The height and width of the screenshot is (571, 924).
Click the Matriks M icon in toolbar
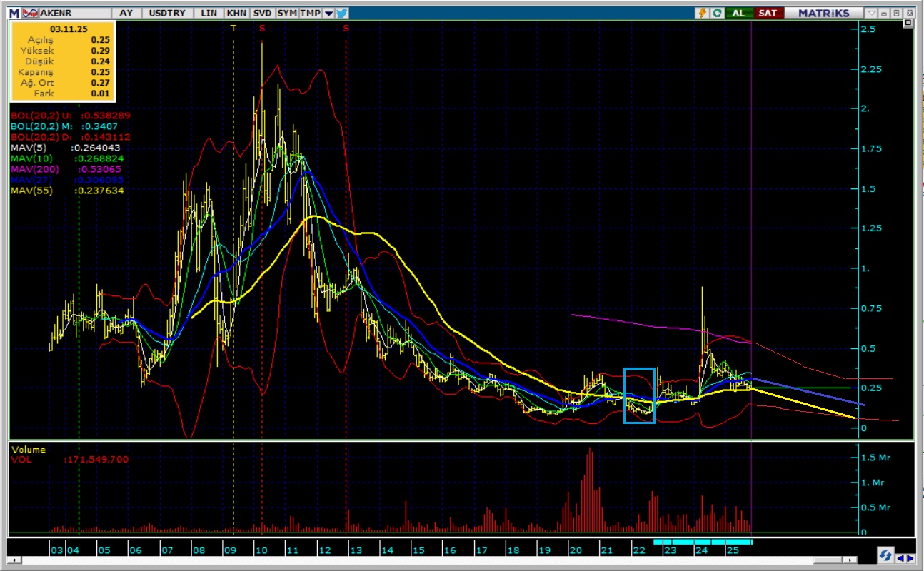(x=14, y=13)
